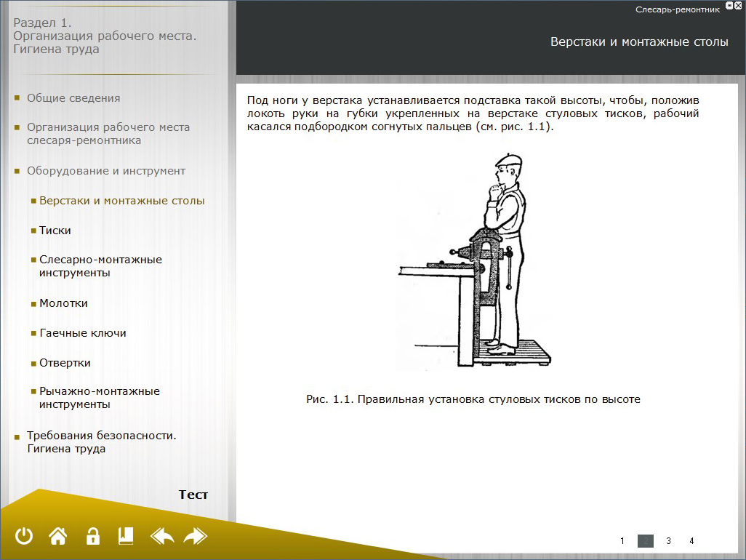Go to the home screen icon
Viewport: 746px width, 560px height.
coord(58,537)
